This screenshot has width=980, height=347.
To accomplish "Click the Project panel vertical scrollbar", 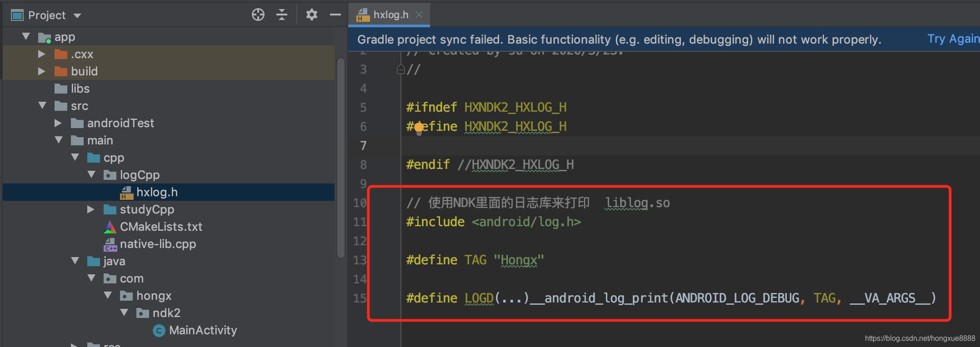I will click(x=340, y=158).
